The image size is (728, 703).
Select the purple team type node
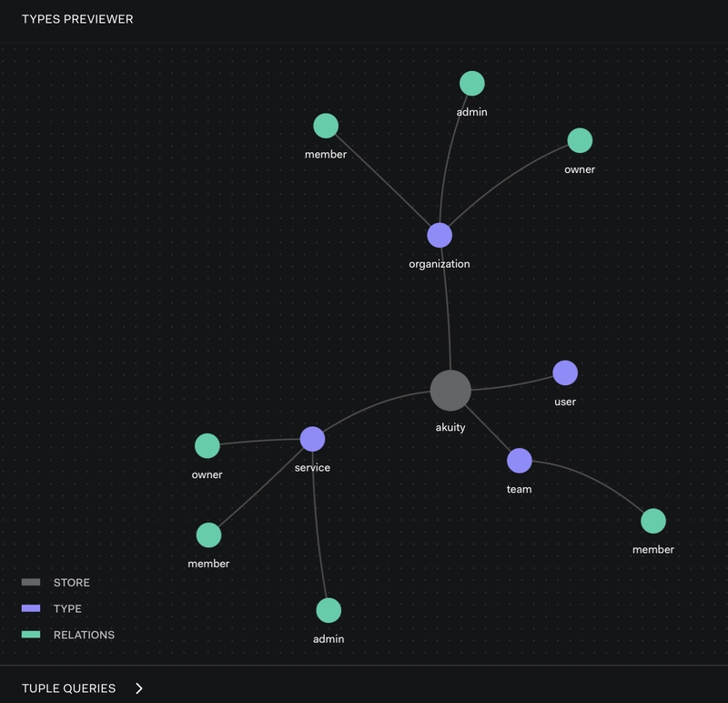519,461
